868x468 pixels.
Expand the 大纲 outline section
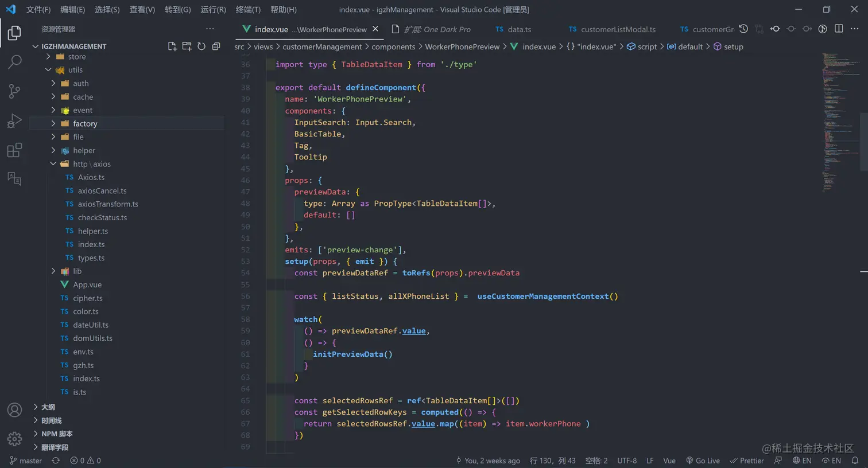pos(48,407)
